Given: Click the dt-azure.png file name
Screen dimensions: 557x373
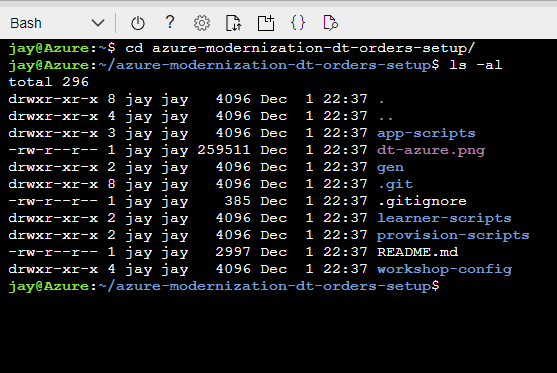Looking at the screenshot, I should click(x=431, y=151).
